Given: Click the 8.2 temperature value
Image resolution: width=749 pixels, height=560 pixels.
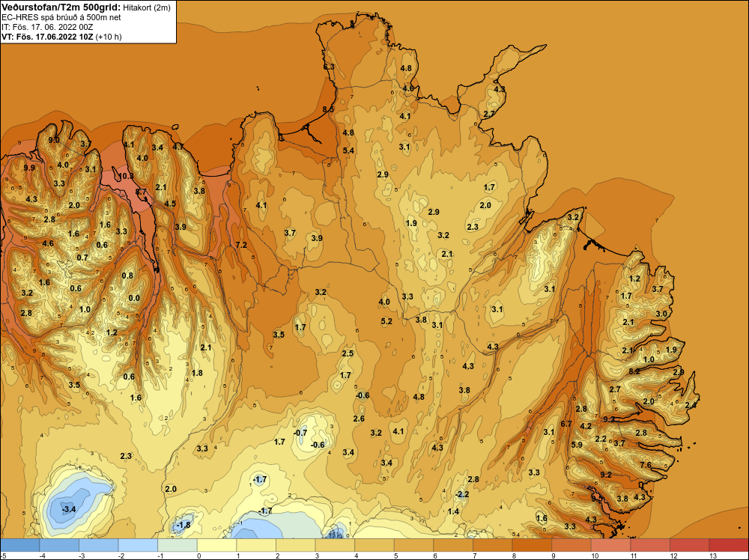Looking at the screenshot, I should [634, 371].
